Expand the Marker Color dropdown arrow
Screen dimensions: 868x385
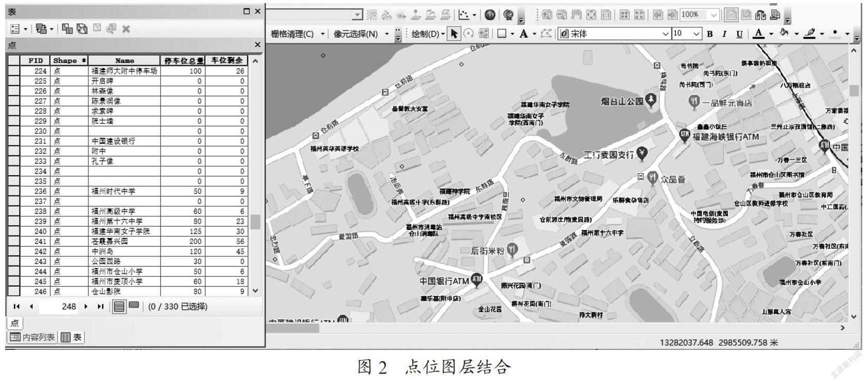pyautogui.click(x=847, y=34)
